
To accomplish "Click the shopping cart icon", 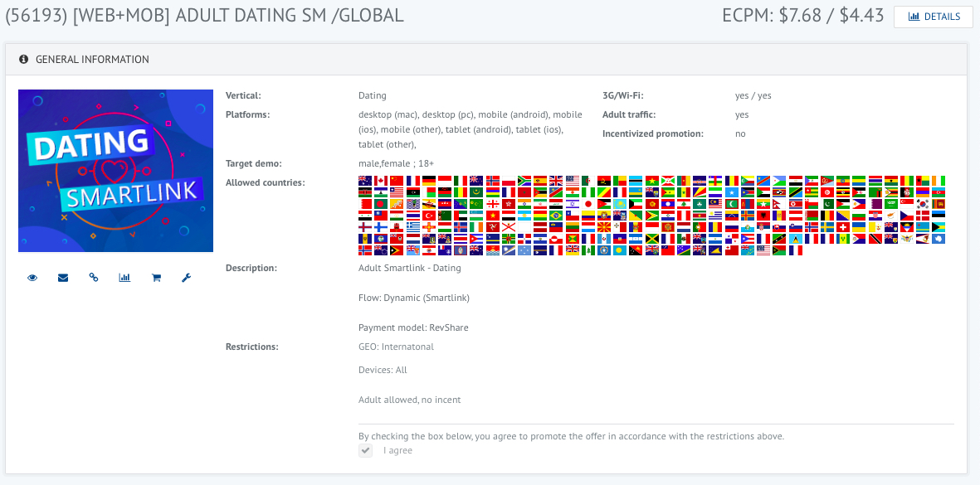I will [155, 278].
